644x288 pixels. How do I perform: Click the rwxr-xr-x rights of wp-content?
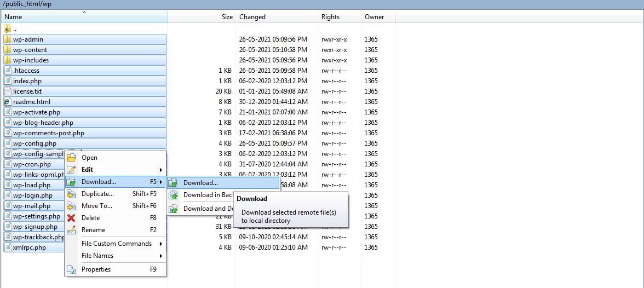(x=334, y=50)
